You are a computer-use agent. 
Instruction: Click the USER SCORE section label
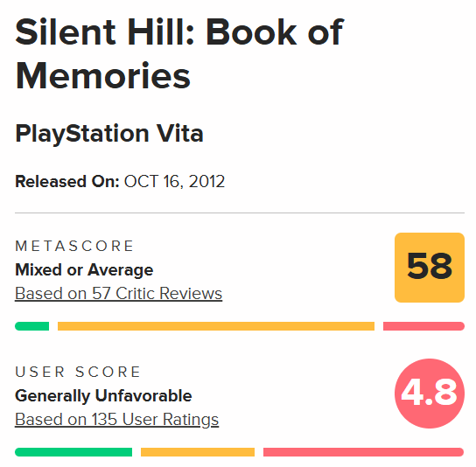point(78,372)
